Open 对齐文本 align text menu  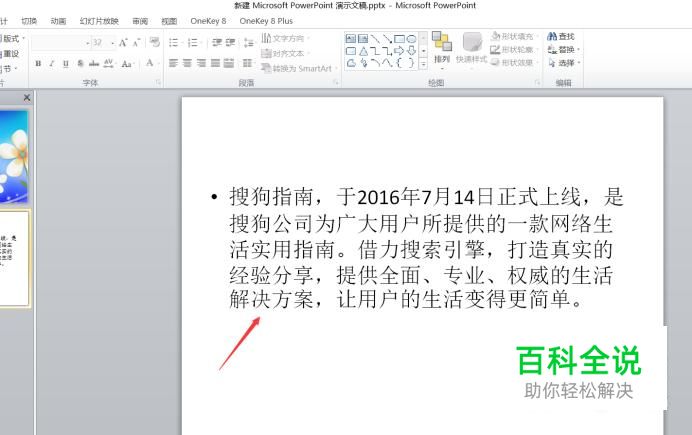pos(285,53)
